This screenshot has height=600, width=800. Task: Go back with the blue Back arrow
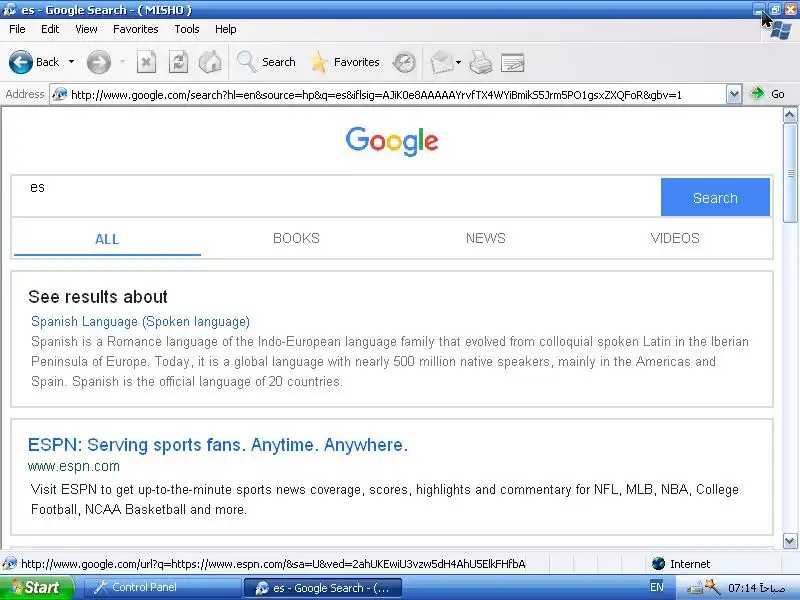tap(21, 62)
